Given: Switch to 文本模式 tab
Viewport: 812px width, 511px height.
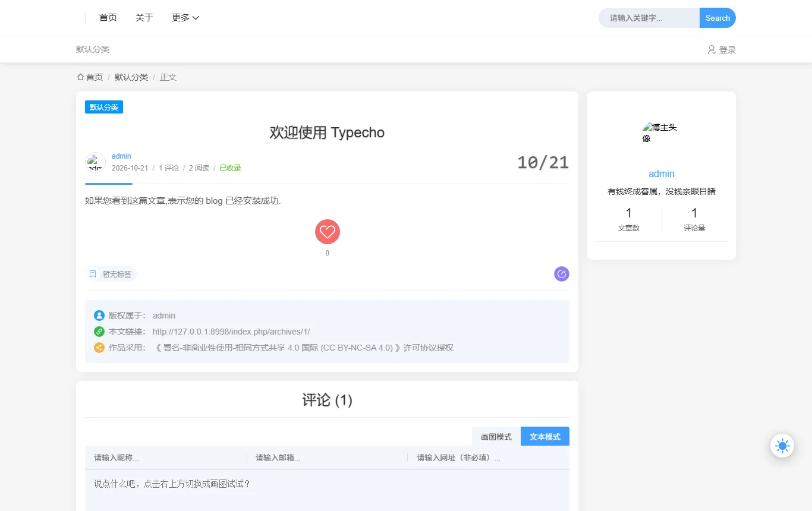Looking at the screenshot, I should point(545,436).
